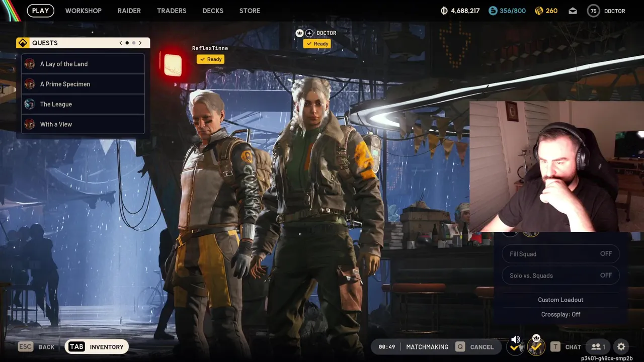Open quest With a View

(83, 124)
